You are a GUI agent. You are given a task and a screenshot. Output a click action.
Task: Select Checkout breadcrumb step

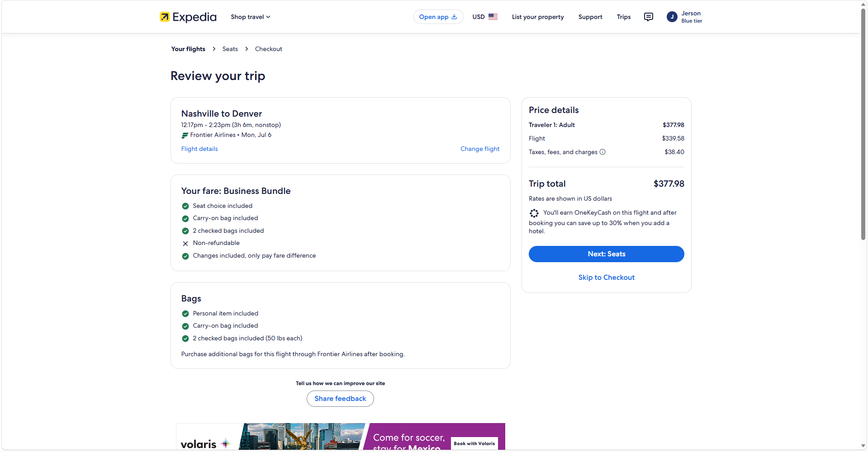pos(269,49)
